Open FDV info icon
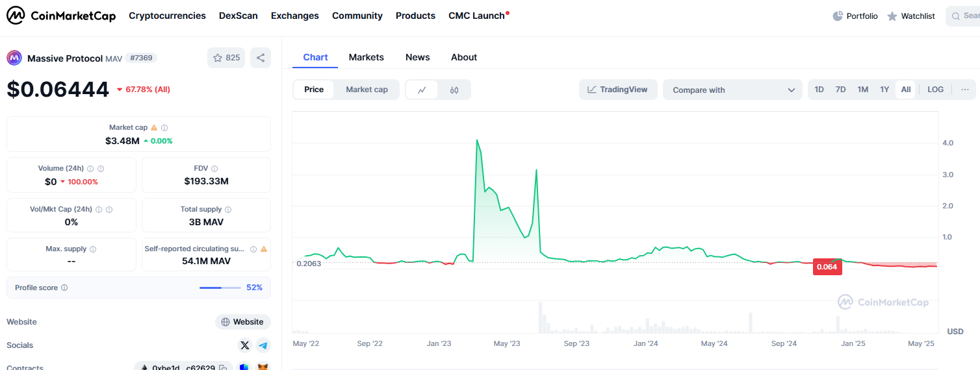The image size is (980, 370). [214, 169]
